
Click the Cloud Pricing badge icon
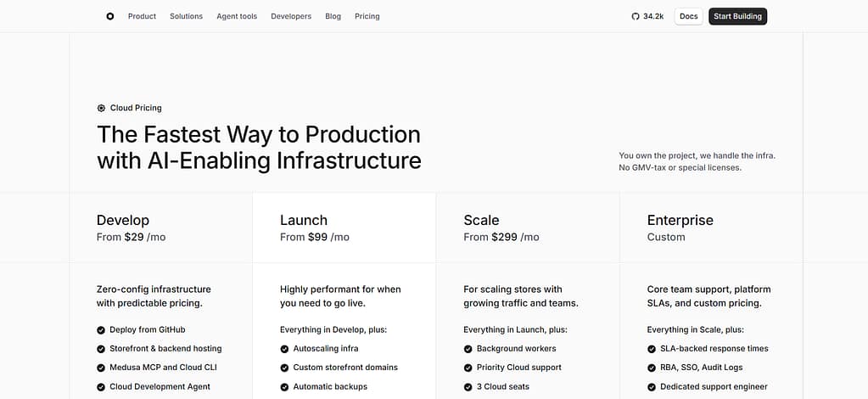pos(101,108)
